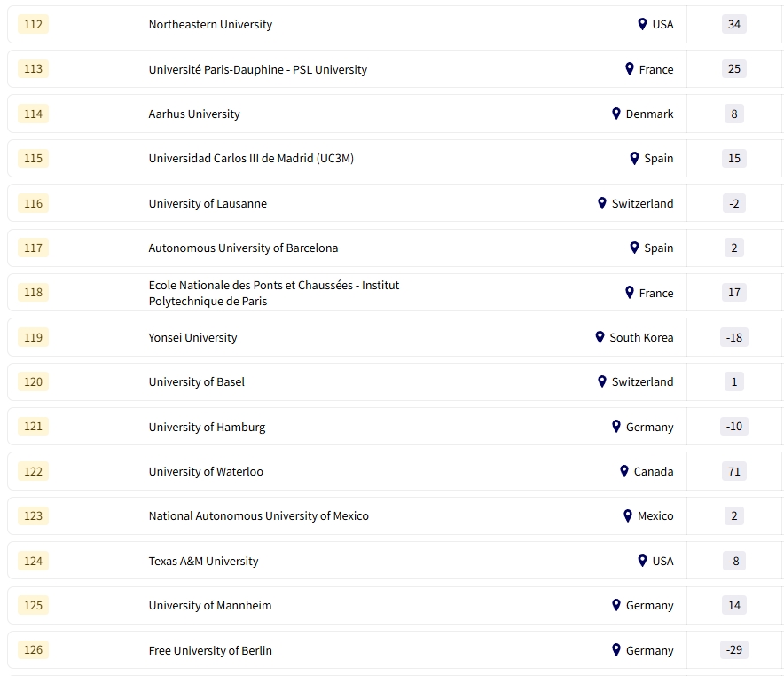Screen dimensions: 784x676
Task: Click the -29 rank change badge
Action: 733,650
